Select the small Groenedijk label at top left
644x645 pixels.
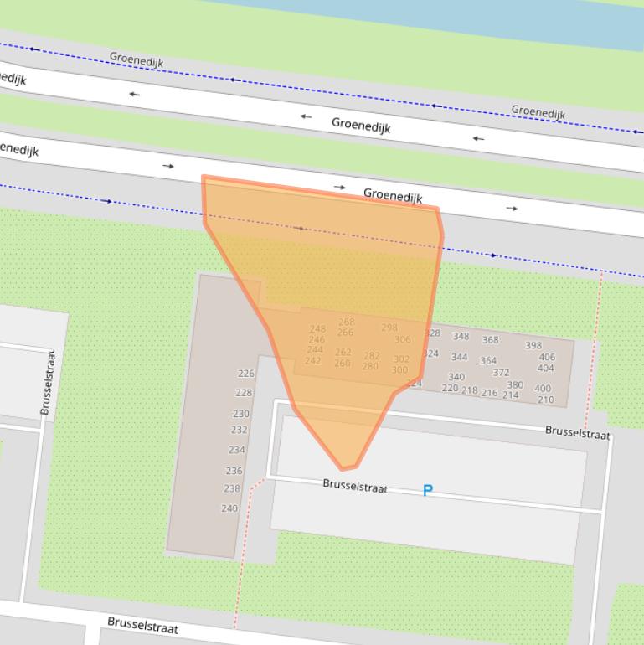[136, 60]
